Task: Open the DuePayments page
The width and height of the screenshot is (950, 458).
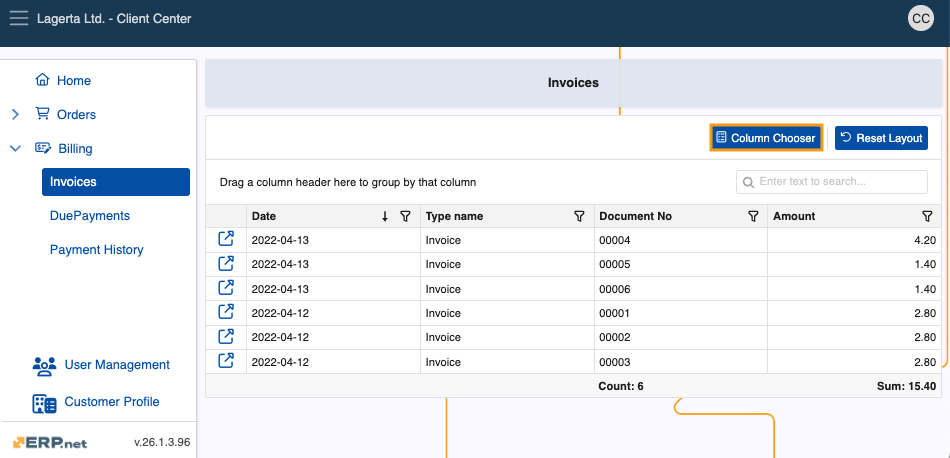Action: coord(90,216)
